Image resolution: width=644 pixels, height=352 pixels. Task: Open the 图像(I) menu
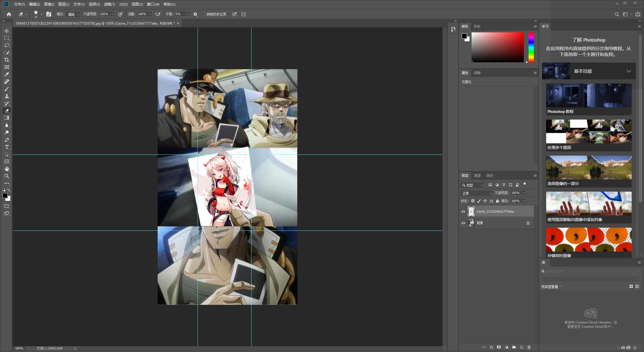pyautogui.click(x=49, y=4)
